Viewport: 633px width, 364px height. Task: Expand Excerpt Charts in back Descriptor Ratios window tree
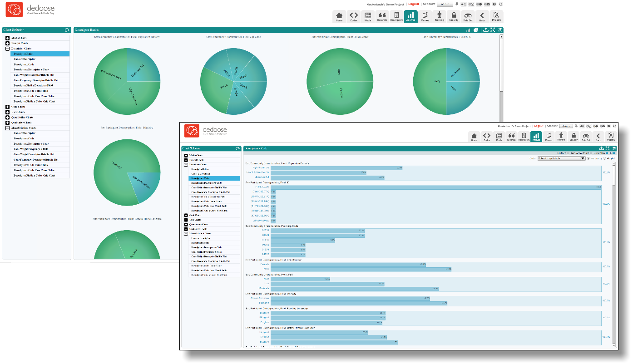point(7,43)
